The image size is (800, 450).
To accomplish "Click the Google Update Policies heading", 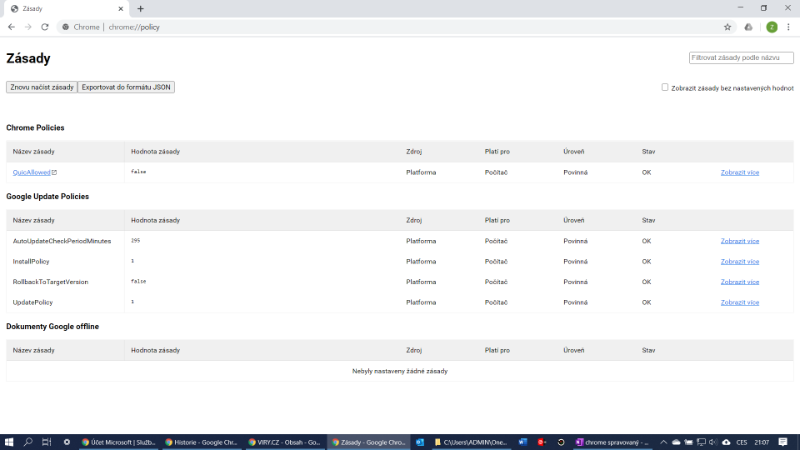I will pyautogui.click(x=47, y=196).
